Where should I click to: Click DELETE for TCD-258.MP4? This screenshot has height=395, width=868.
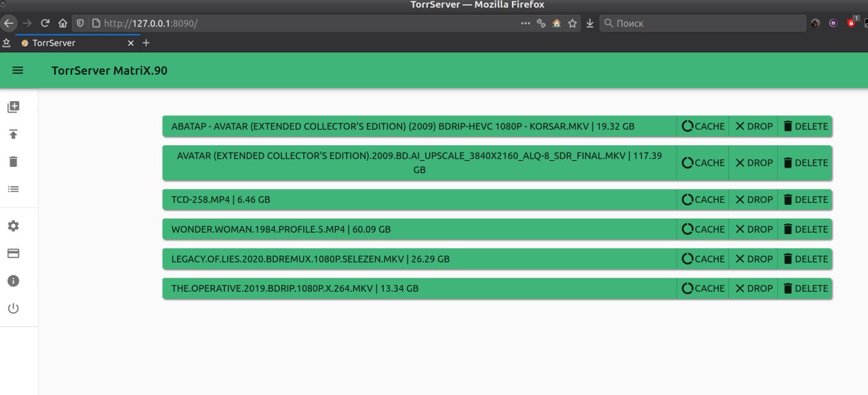[x=805, y=200]
